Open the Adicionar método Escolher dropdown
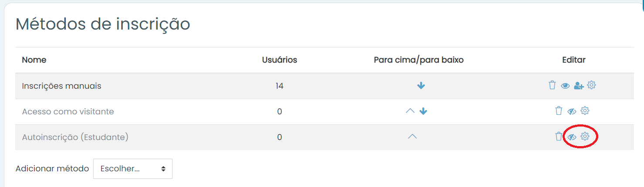The image size is (644, 187). tap(133, 169)
